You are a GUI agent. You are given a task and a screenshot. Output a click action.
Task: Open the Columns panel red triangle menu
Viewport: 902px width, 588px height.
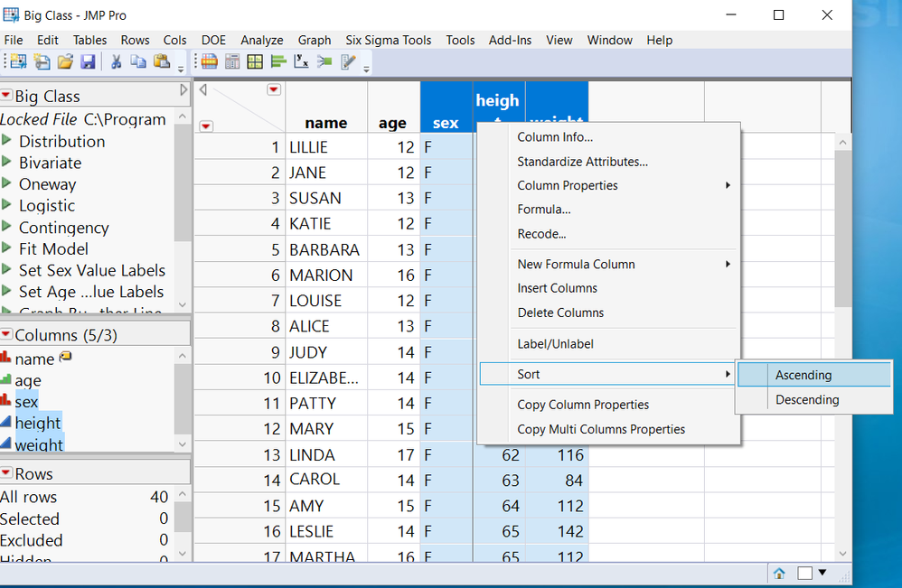tap(6, 335)
